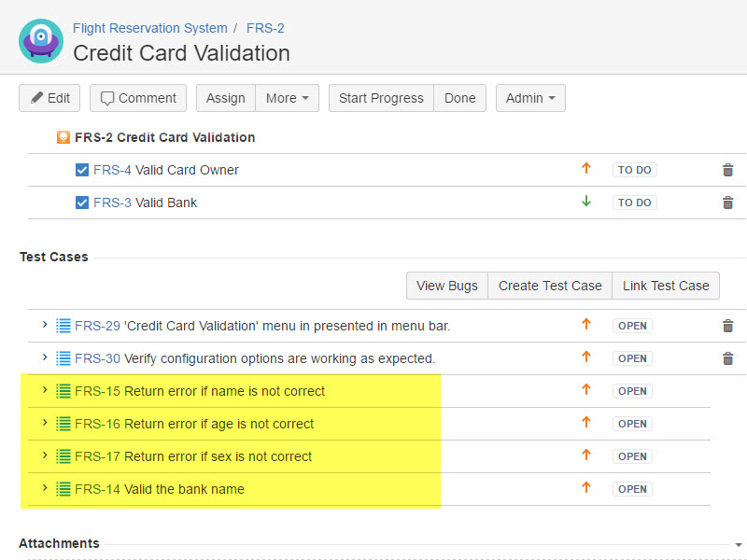Viewport: 747px width, 560px height.
Task: Click trash icon for FRS-3 Valid Bank
Action: pos(727,203)
